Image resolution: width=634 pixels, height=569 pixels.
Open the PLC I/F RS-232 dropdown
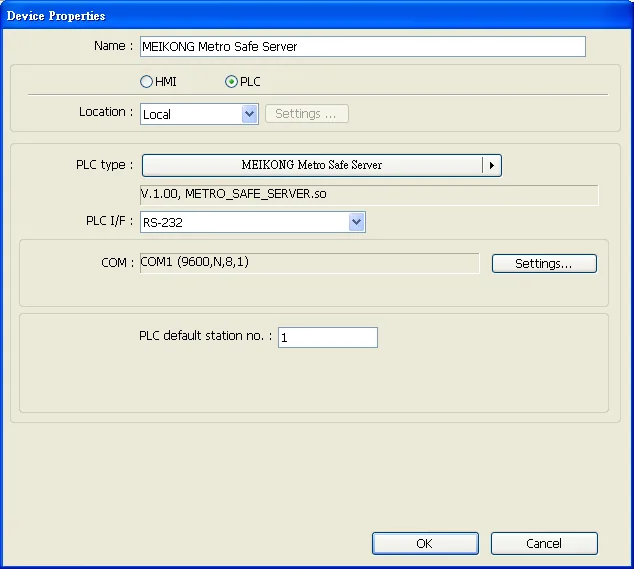[x=253, y=222]
